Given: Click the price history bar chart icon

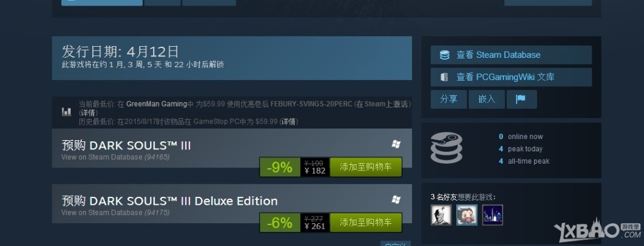Looking at the screenshot, I should click(x=66, y=111).
